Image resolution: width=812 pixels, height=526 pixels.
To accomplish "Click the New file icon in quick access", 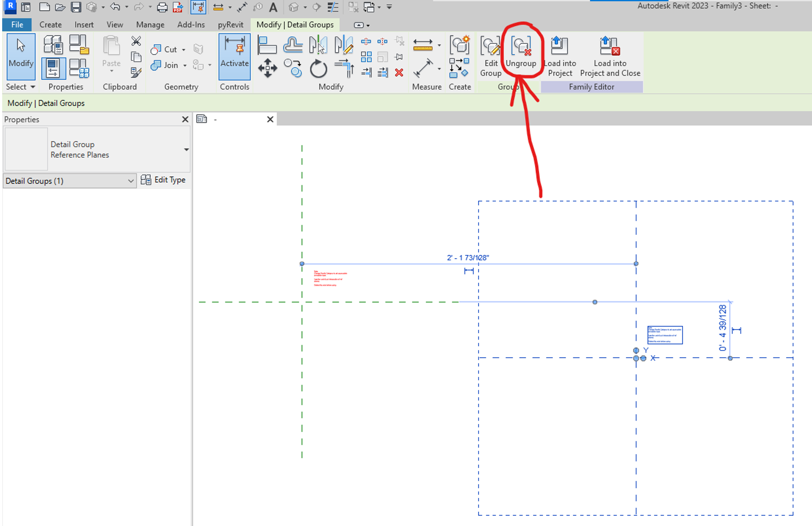I will (44, 7).
